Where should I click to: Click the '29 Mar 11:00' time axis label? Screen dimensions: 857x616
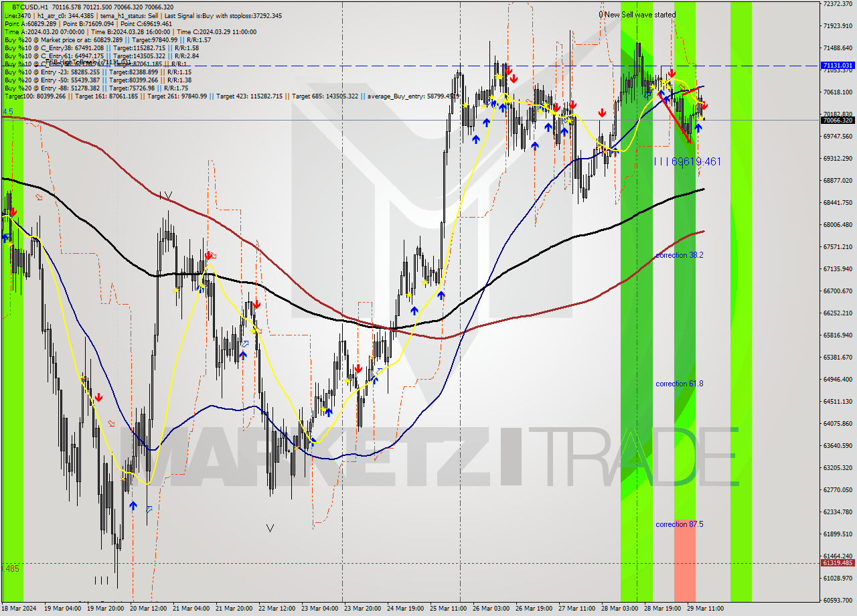706,609
